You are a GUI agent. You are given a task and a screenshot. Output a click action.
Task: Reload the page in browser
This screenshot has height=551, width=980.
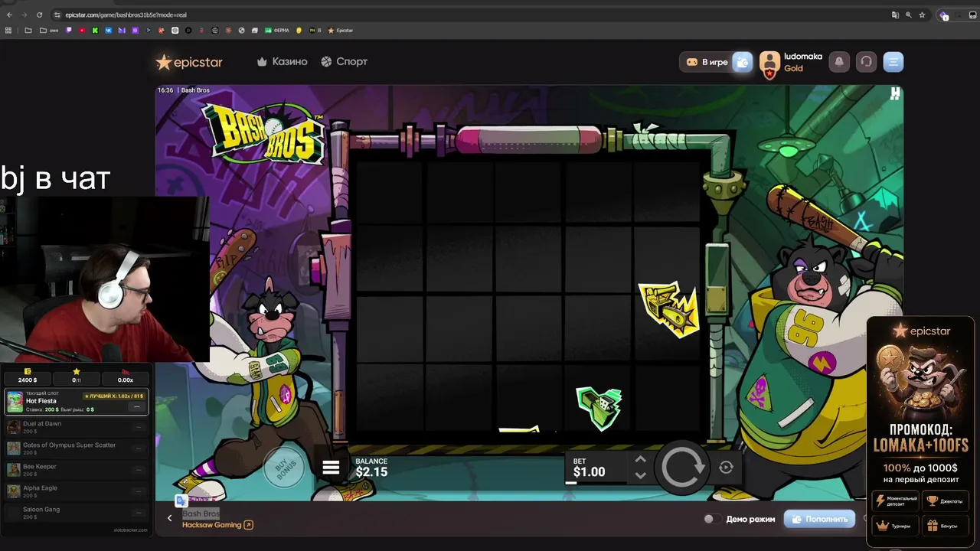click(40, 15)
